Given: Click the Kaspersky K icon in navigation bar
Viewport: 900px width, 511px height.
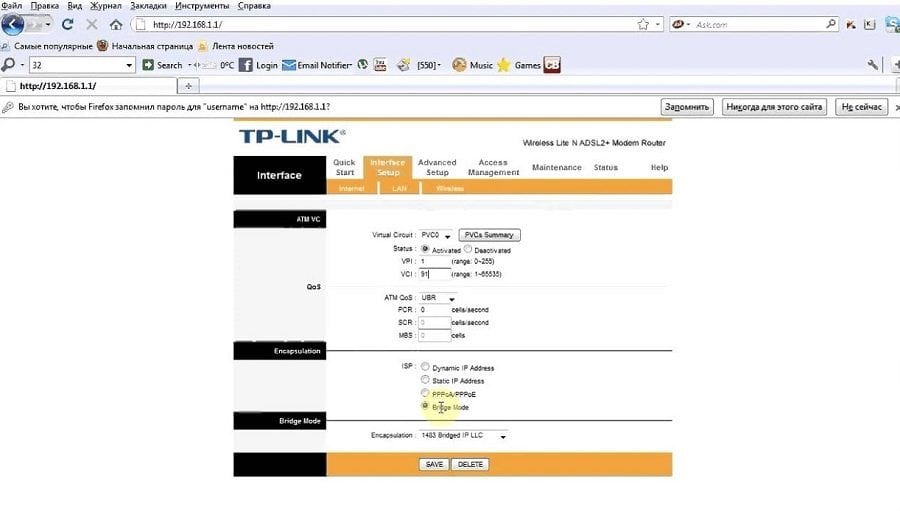Looking at the screenshot, I should pos(870,25).
